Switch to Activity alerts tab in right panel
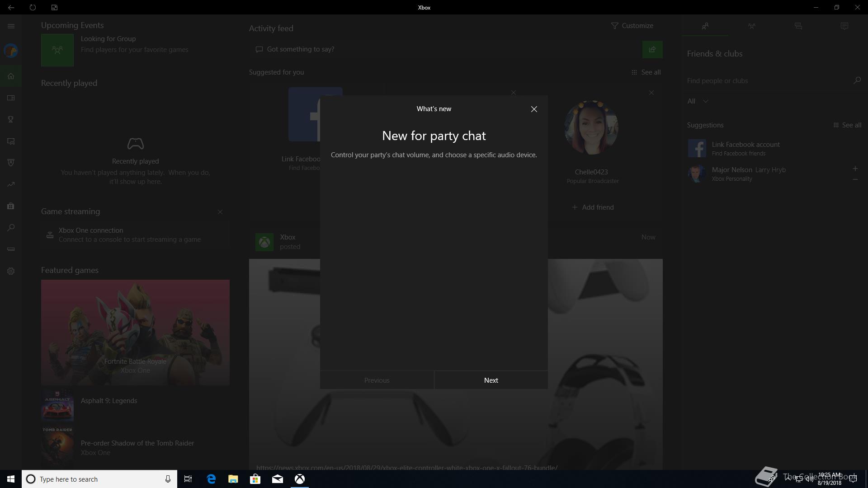Screen dimensions: 868x488 (x=844, y=26)
